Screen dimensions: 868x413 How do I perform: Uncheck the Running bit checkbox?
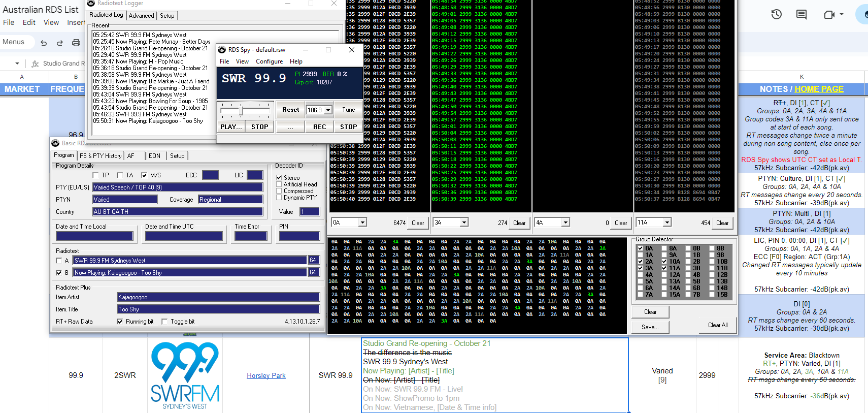[120, 322]
